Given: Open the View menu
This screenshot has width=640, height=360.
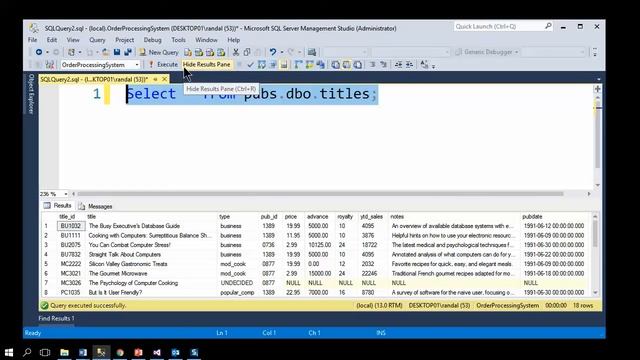Looking at the screenshot, I should [73, 40].
